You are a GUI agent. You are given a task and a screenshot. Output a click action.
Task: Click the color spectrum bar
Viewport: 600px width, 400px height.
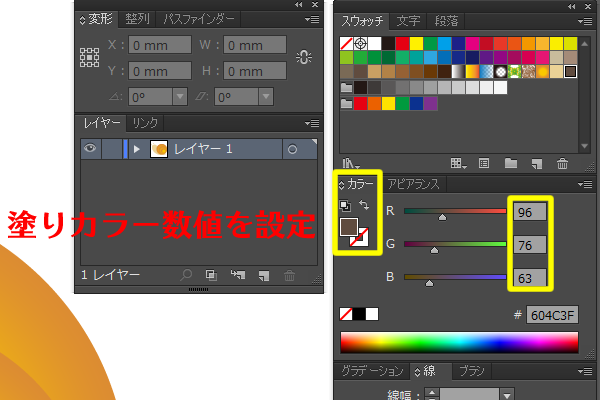click(x=459, y=342)
